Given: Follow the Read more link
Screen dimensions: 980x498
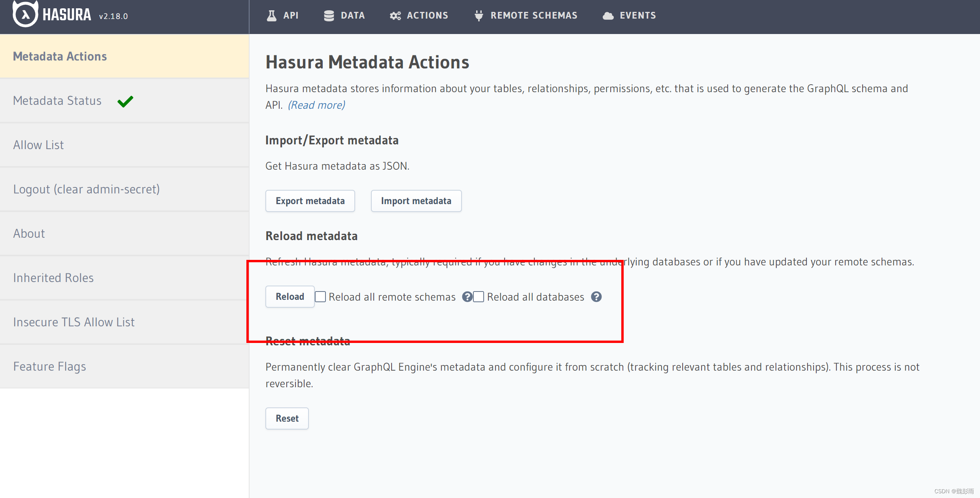Looking at the screenshot, I should pyautogui.click(x=316, y=105).
